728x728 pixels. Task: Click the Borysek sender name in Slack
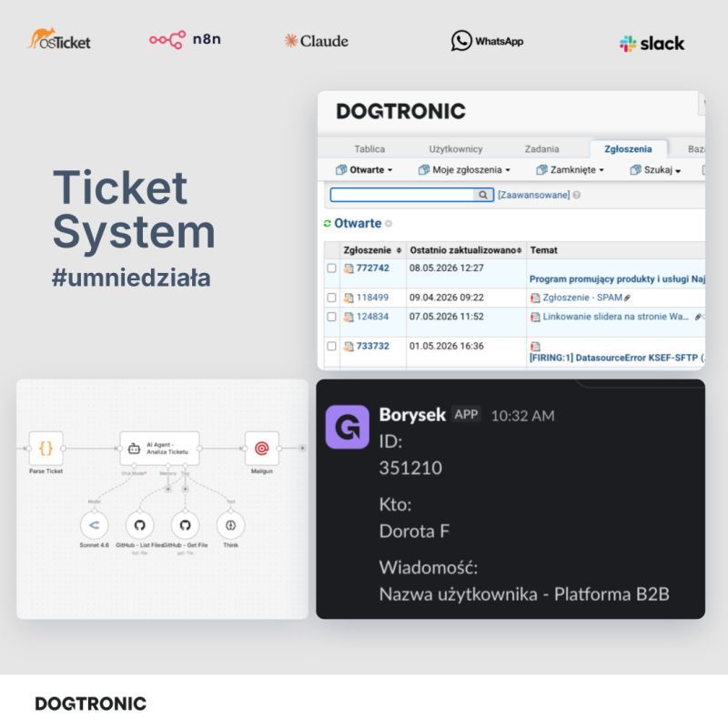[412, 415]
